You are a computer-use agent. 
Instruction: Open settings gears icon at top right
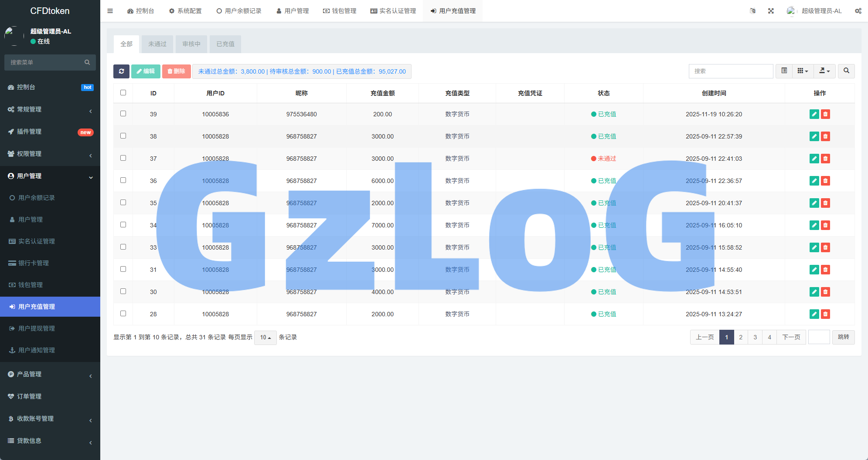858,11
